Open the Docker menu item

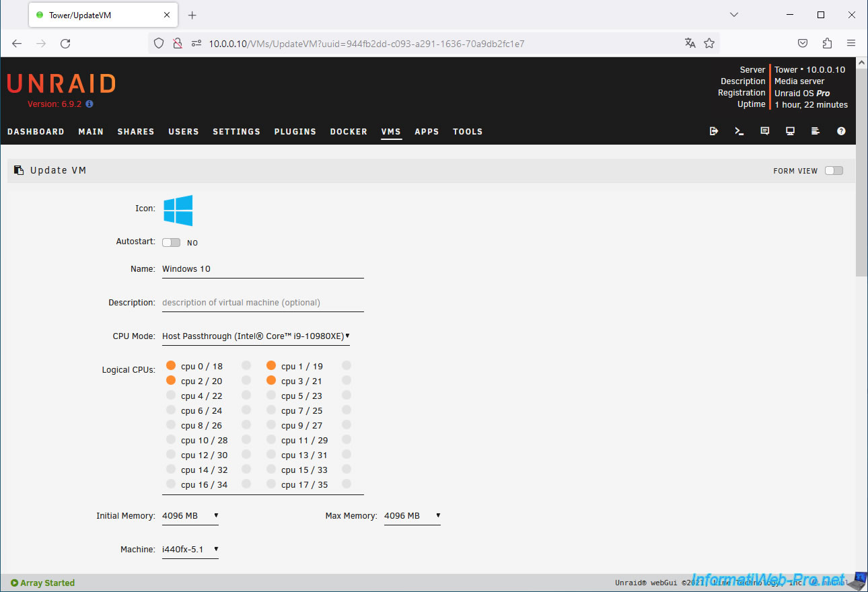pos(349,132)
